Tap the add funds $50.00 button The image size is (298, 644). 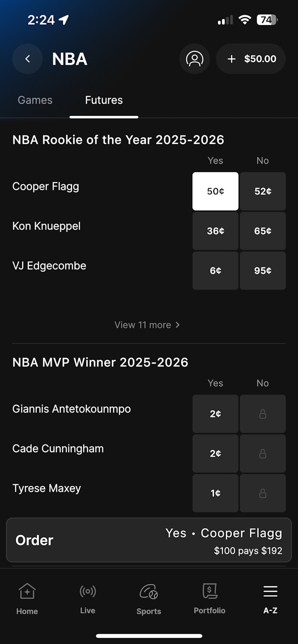coord(251,59)
